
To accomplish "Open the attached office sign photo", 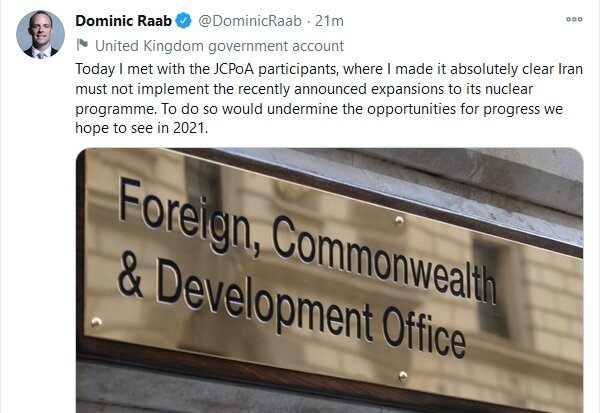I will pyautogui.click(x=330, y=280).
